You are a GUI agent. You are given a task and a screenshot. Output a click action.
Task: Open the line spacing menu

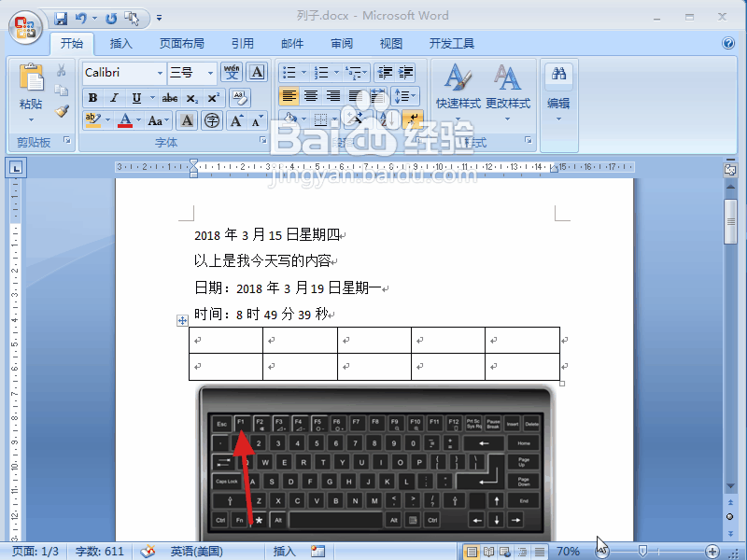(405, 96)
